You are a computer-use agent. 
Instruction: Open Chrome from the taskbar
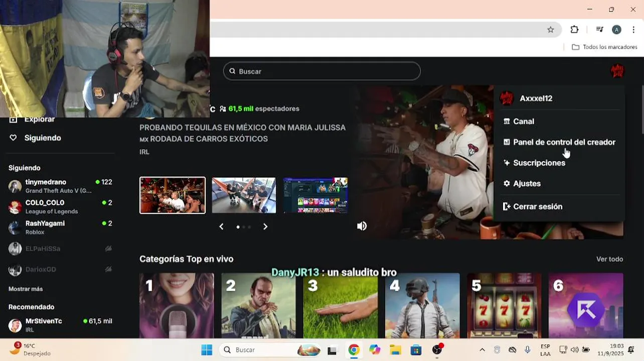(354, 350)
